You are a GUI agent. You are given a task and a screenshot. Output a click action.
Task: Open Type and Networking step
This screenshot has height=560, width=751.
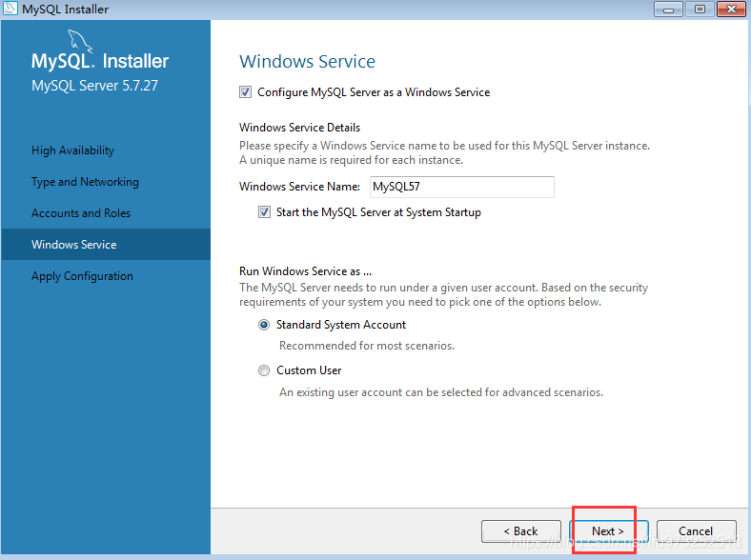pos(85,182)
